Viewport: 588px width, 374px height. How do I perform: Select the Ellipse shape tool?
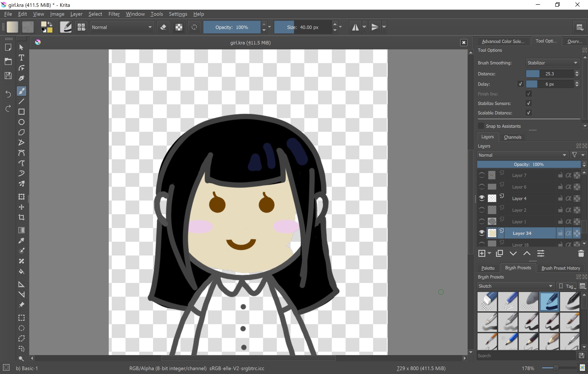21,122
